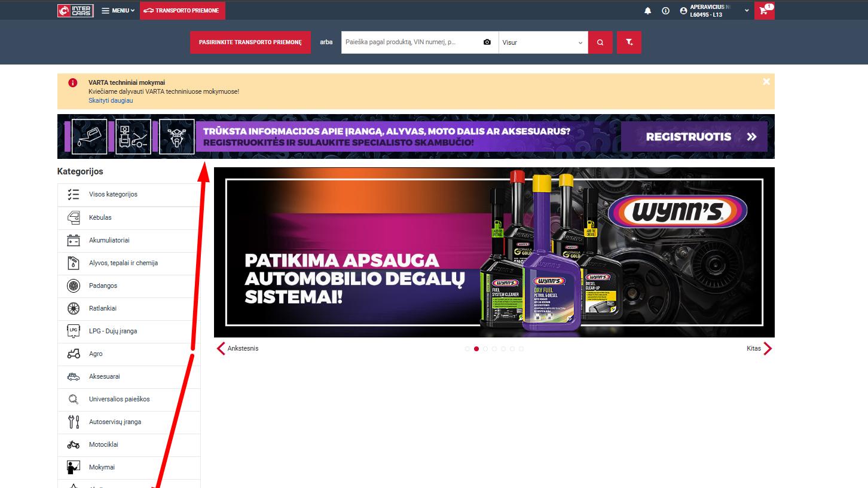Open Visos kategorijos list
The width and height of the screenshot is (868, 488).
(x=129, y=195)
